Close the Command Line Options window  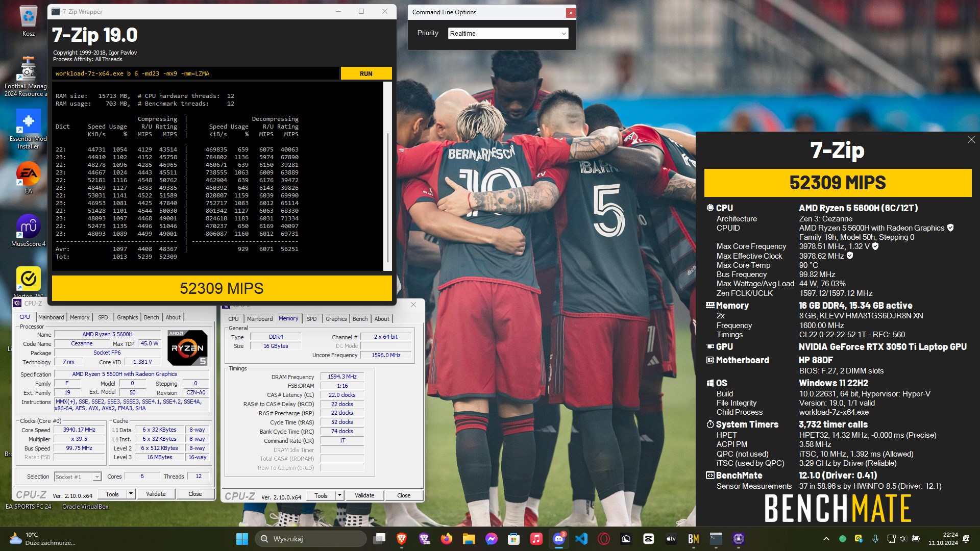pyautogui.click(x=571, y=13)
